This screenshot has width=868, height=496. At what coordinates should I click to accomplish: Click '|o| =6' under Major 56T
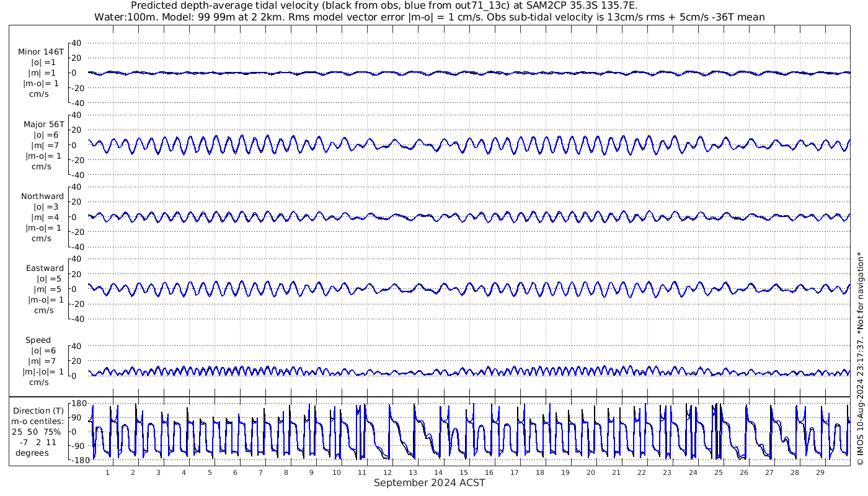click(x=46, y=135)
